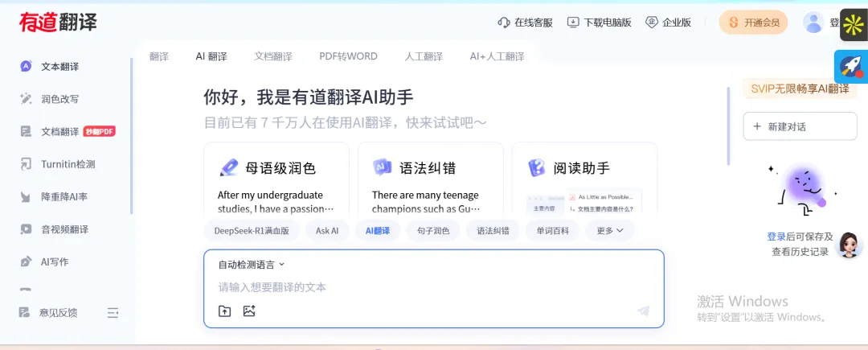Click 新建对话 button
868x350 pixels.
[800, 126]
